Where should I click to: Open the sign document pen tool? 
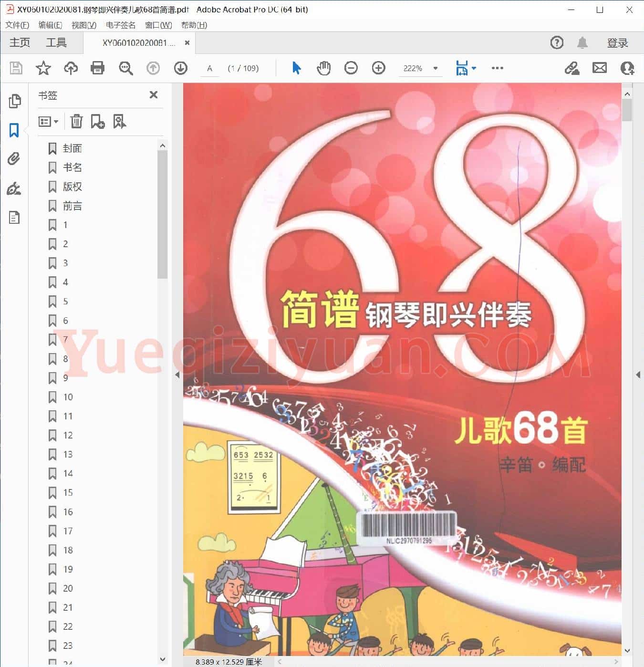click(x=572, y=68)
